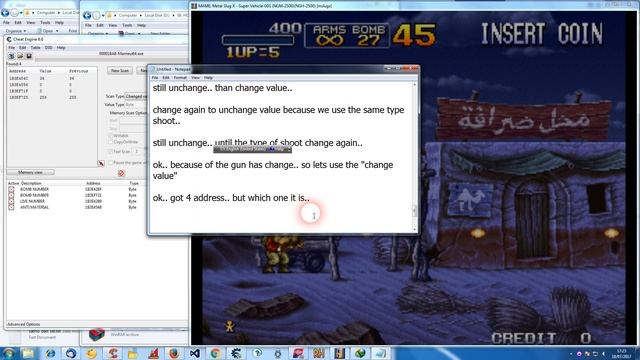
Task: Select found address row with value 255
Action: coord(52,98)
